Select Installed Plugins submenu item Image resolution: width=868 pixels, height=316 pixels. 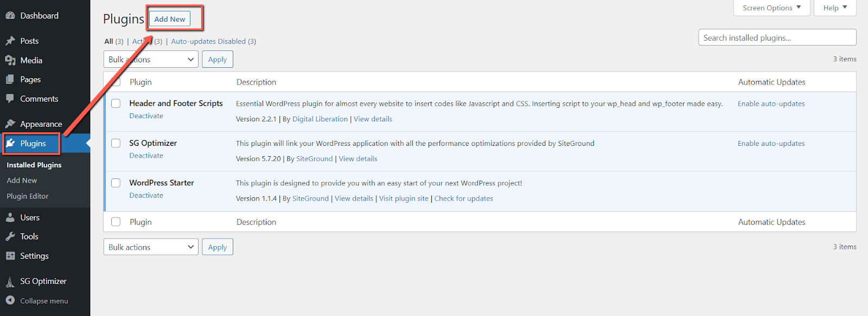click(34, 165)
